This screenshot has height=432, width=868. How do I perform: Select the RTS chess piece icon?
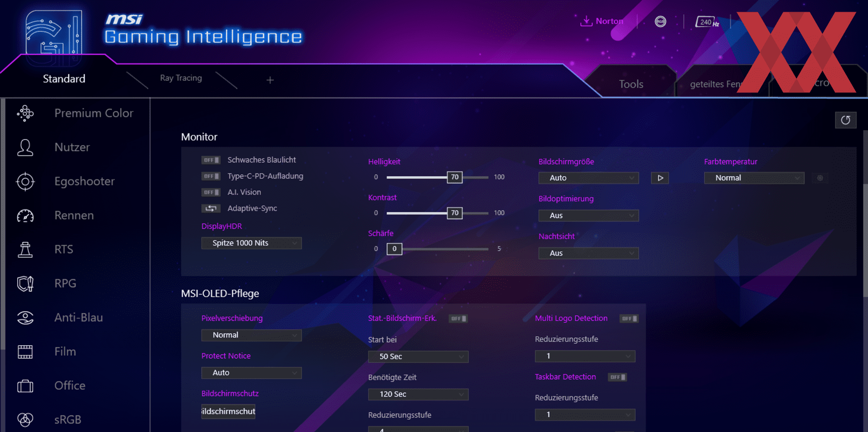25,249
